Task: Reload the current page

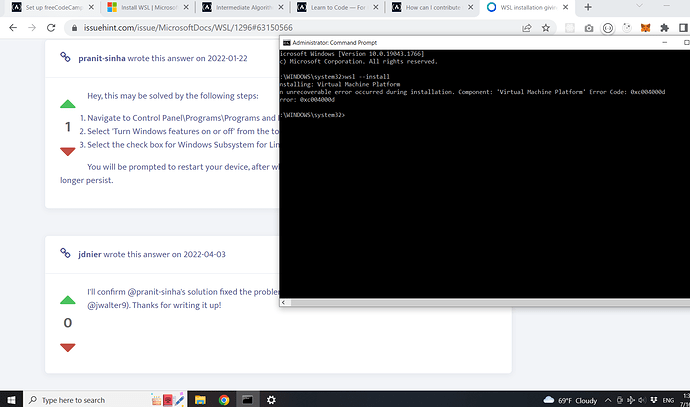Action: tap(51, 28)
